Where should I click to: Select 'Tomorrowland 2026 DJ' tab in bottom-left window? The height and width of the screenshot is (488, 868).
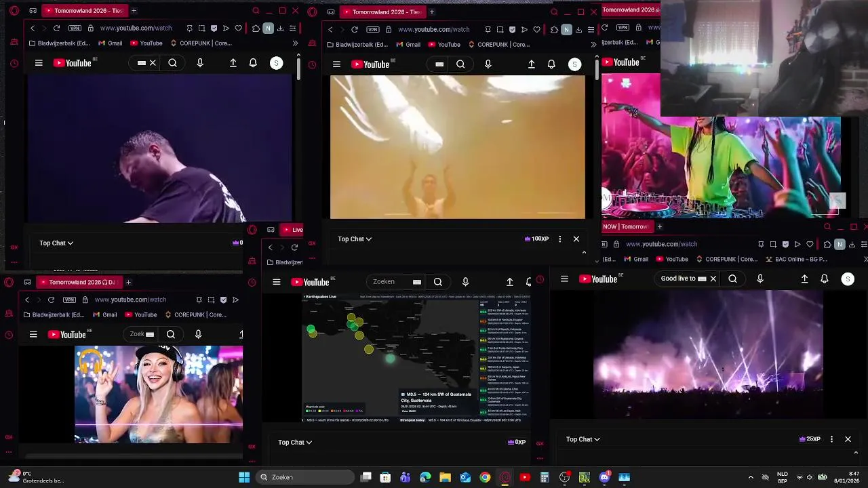(79, 282)
